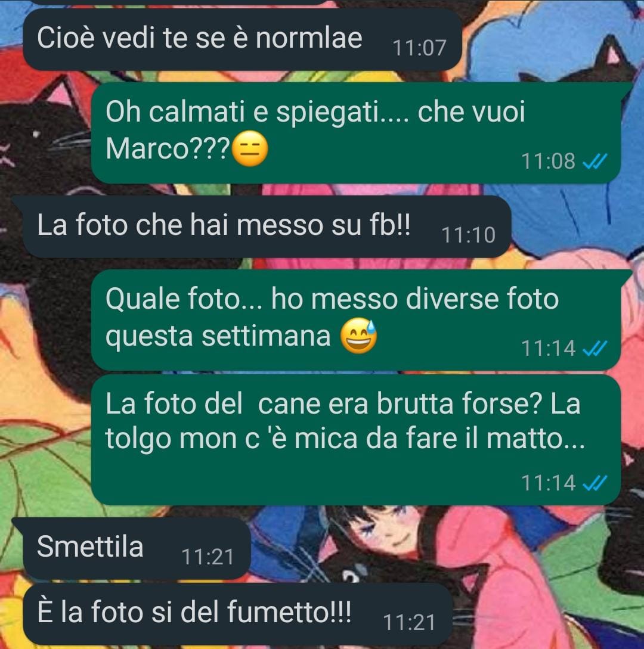Image resolution: width=644 pixels, height=649 pixels.
Task: Tap the blue ticks on La foto del cane message
Action: point(595,483)
